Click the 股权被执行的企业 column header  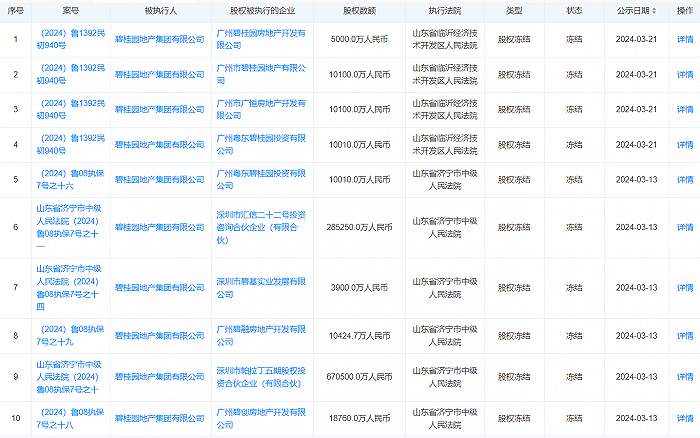point(262,11)
